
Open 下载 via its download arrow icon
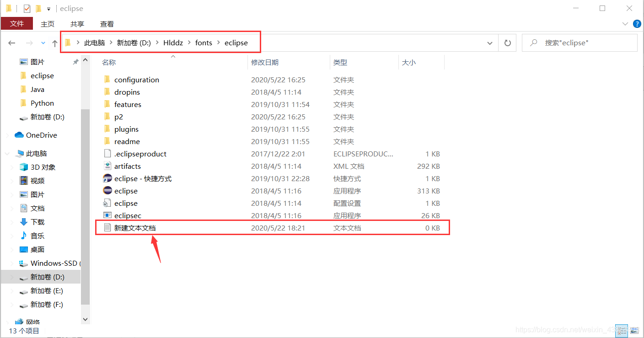point(24,222)
